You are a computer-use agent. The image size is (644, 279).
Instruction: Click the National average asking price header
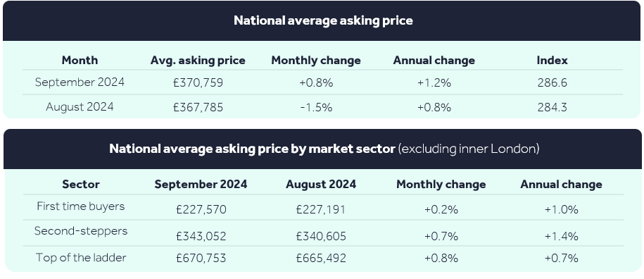tap(323, 20)
